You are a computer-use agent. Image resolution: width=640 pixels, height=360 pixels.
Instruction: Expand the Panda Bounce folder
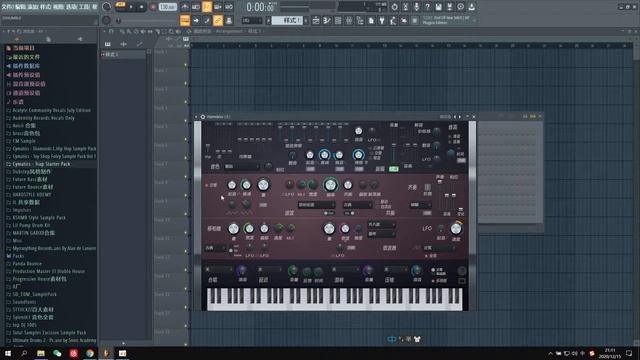click(27, 264)
